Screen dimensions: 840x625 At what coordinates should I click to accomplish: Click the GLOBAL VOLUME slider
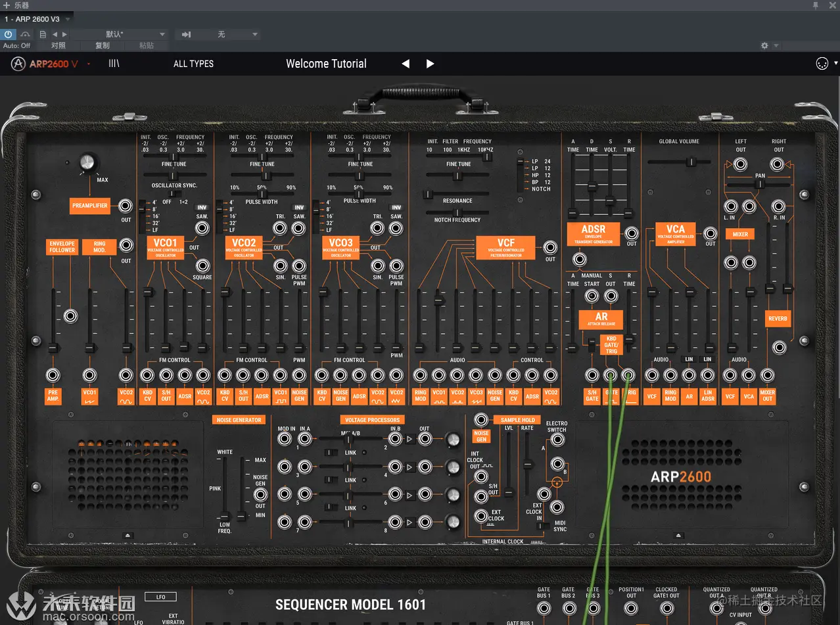[x=680, y=162]
